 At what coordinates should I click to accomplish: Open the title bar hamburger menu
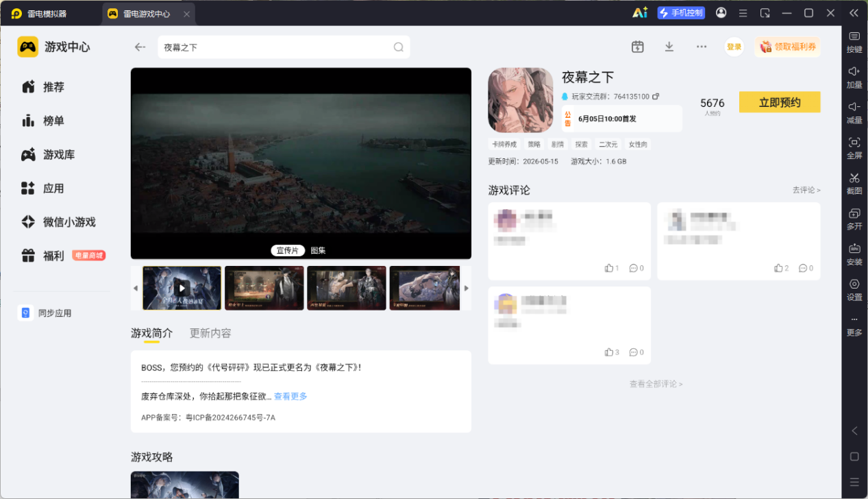tap(743, 13)
